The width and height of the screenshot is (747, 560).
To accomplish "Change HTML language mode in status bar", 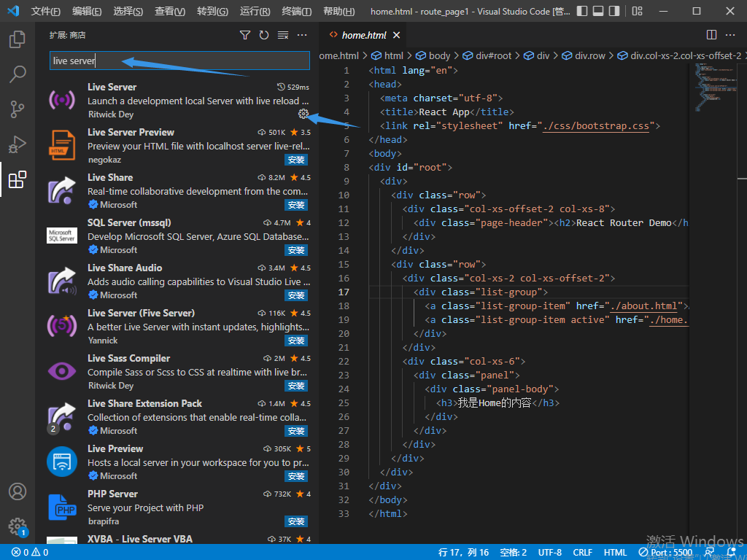I will pyautogui.click(x=616, y=553).
